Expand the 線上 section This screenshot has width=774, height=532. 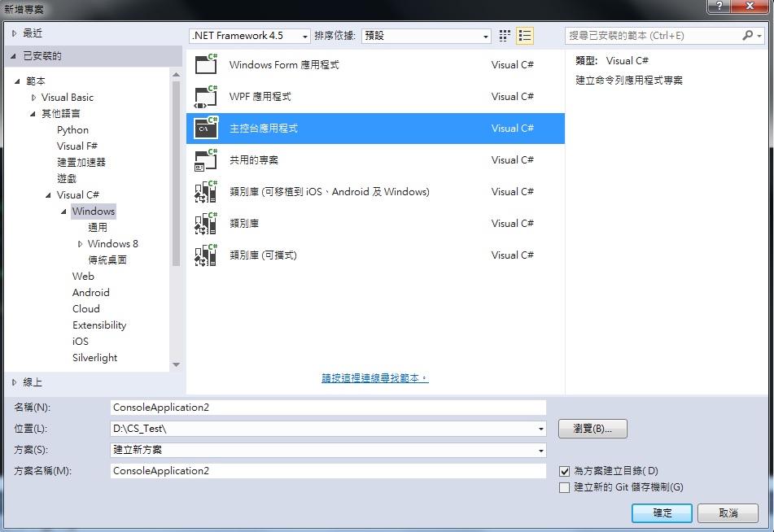(15, 382)
